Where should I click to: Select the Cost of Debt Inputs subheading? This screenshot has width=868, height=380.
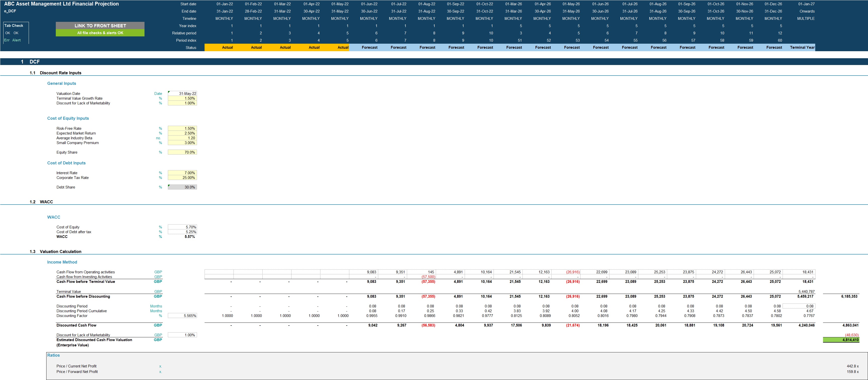pos(66,163)
